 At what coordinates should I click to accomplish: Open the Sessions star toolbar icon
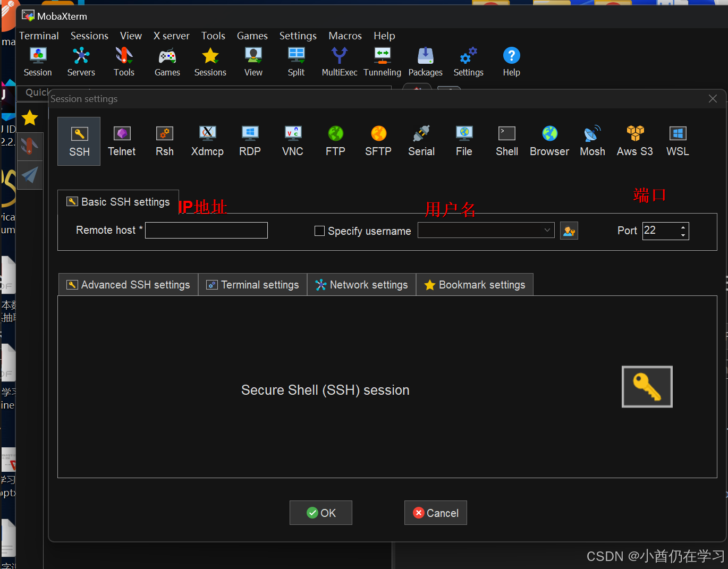click(210, 62)
